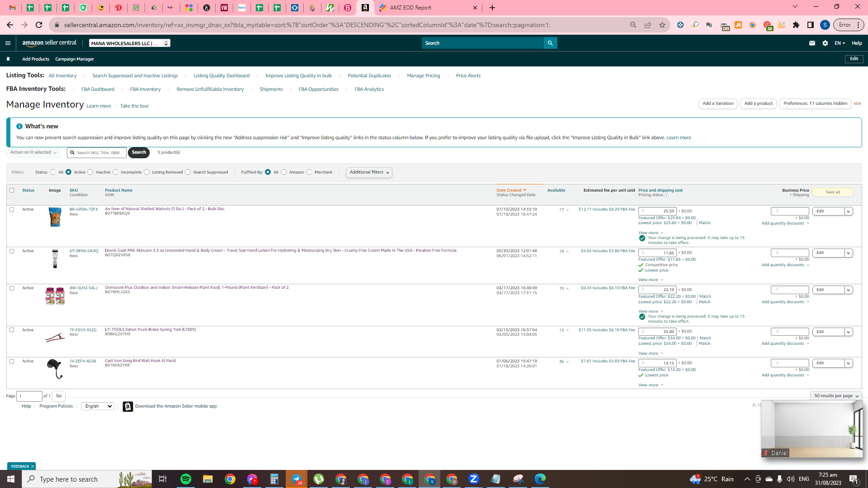Expand Edit dropdown arrow for Walnuts listing
868x488 pixels.
tap(849, 211)
